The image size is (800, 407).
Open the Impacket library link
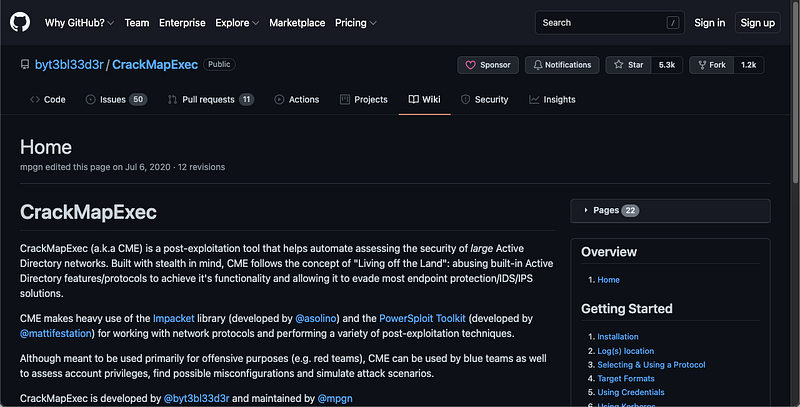[173, 318]
